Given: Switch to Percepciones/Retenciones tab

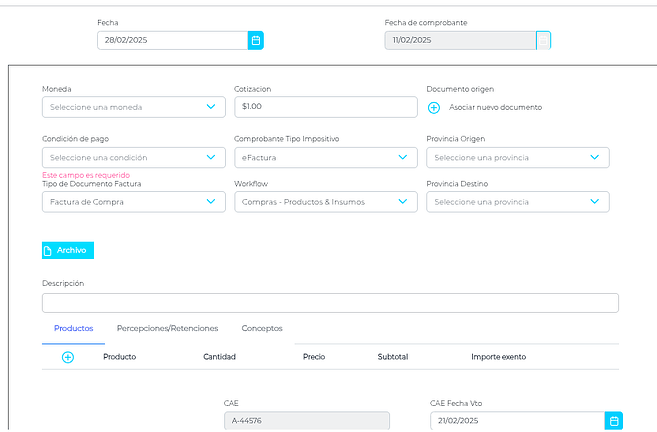Looking at the screenshot, I should point(167,328).
